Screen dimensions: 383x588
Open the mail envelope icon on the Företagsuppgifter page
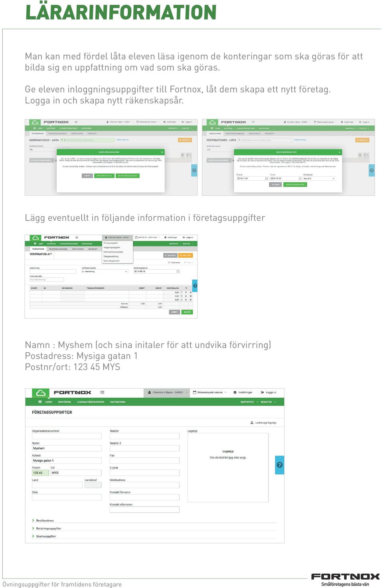tap(102, 393)
